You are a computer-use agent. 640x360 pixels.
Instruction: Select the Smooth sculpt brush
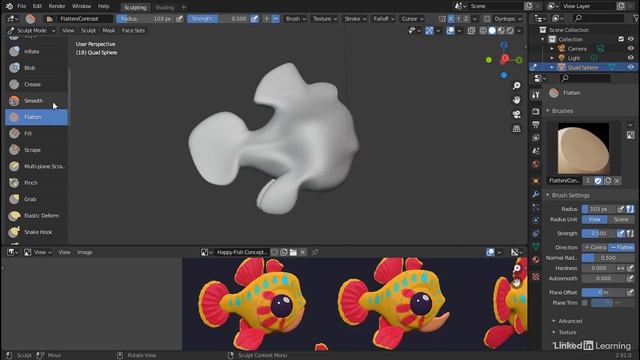(x=36, y=100)
